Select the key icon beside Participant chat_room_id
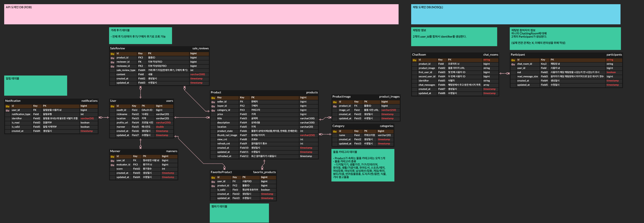This screenshot has width=644, height=223. (x=513, y=64)
